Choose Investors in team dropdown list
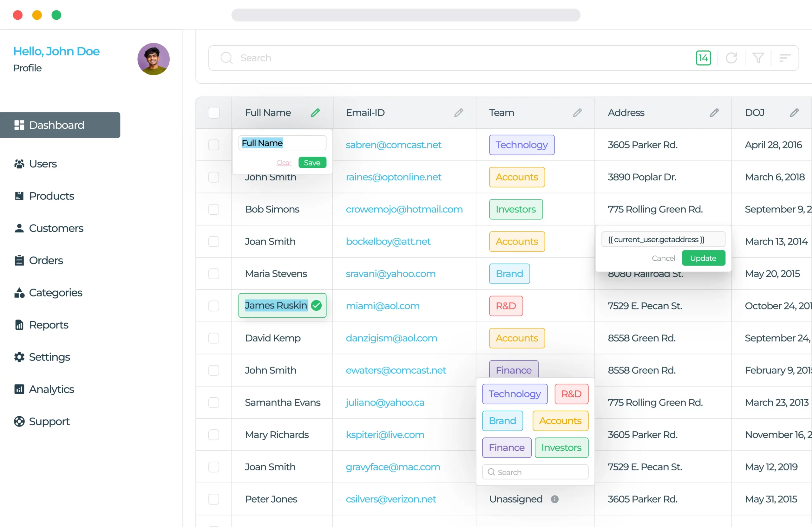This screenshot has width=812, height=527. click(561, 447)
